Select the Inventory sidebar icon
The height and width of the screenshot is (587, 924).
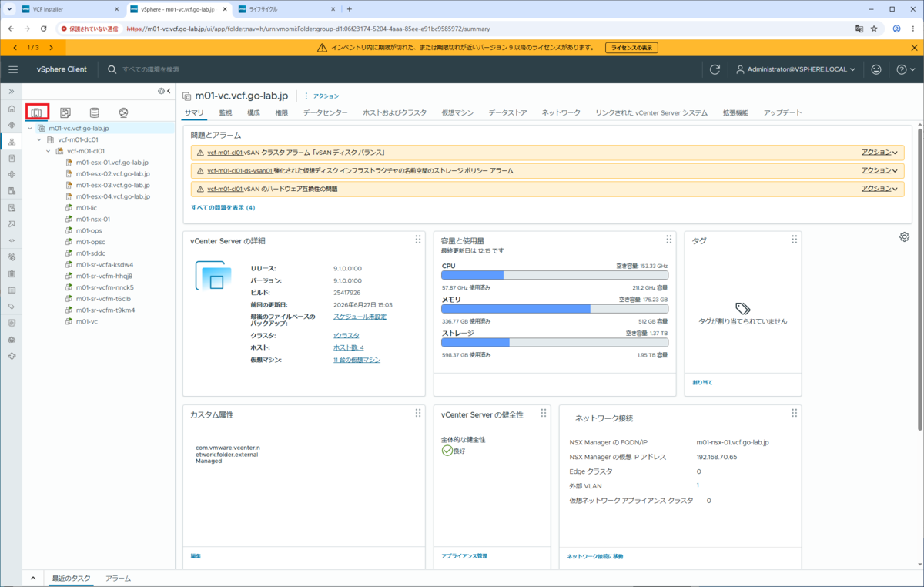pyautogui.click(x=12, y=142)
